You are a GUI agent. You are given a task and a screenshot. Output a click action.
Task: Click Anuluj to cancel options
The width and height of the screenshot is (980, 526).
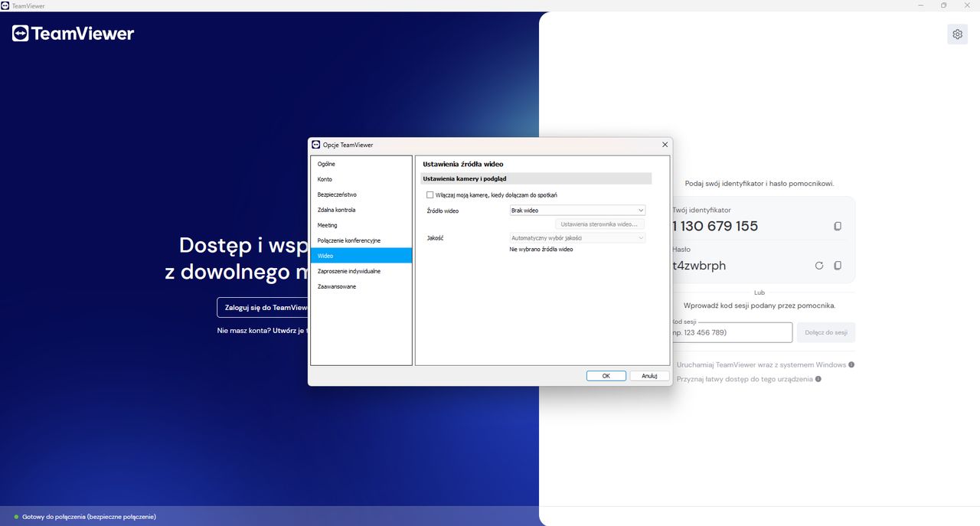(x=650, y=376)
